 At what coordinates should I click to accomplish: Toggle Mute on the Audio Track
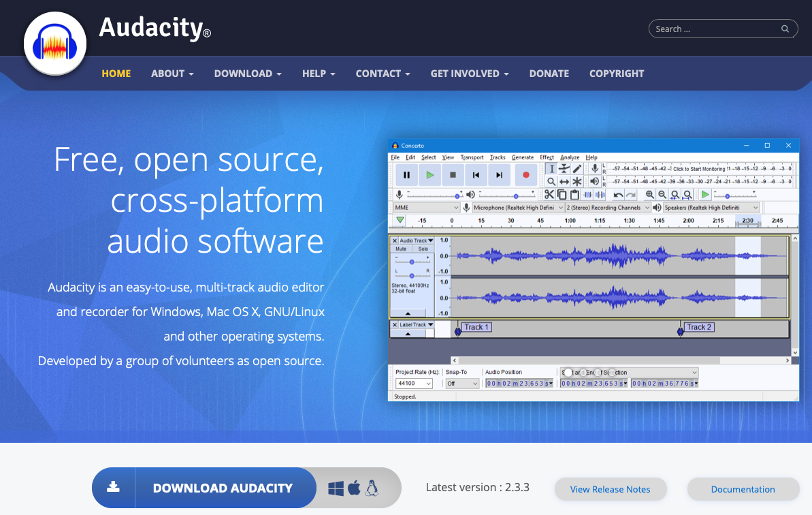[402, 249]
